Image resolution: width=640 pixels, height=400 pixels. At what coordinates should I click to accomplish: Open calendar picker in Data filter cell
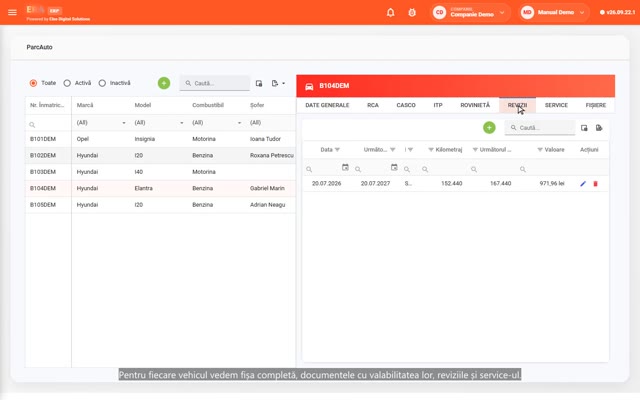coord(345,167)
